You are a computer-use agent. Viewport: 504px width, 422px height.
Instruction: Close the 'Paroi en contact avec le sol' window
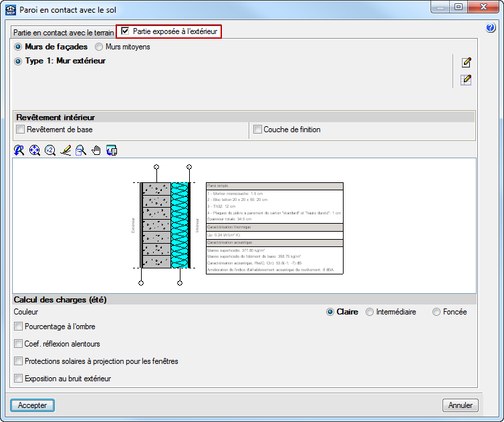tap(483, 7)
